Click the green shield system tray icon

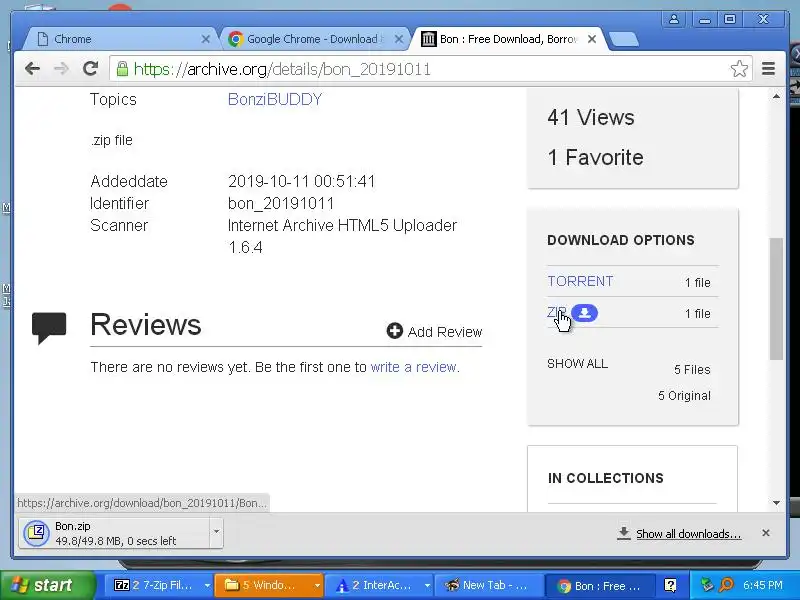706,585
